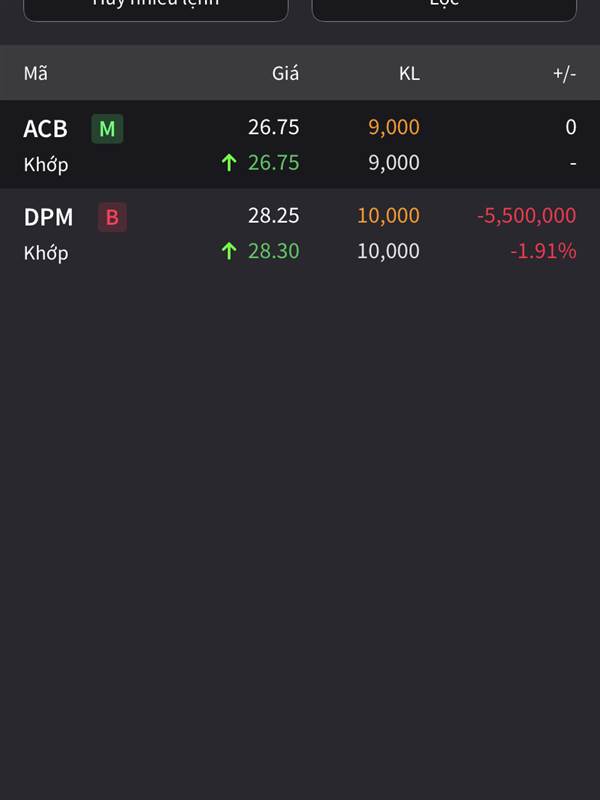Image resolution: width=600 pixels, height=800 pixels.
Task: Sort by the Mã column header
Action: point(36,73)
